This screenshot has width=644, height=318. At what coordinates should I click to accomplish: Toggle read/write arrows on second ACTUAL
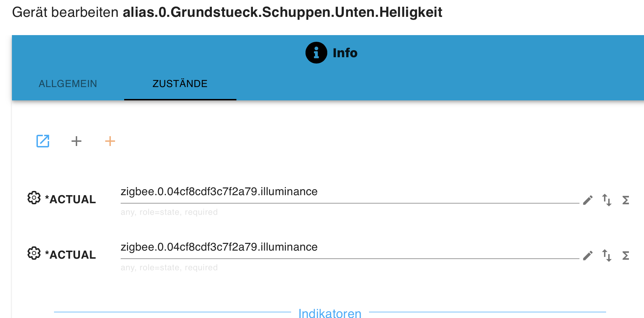click(x=607, y=256)
